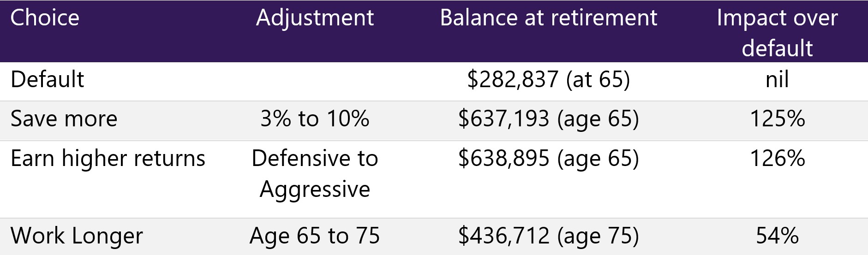Screen dimensions: 868x255
Task: Click the Age 65 to 75 cell
Action: [315, 237]
